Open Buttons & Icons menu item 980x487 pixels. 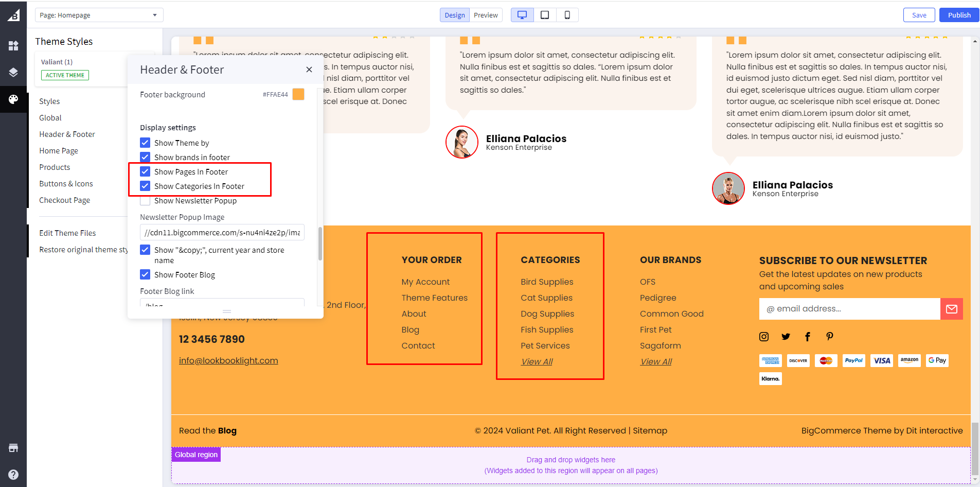click(66, 184)
